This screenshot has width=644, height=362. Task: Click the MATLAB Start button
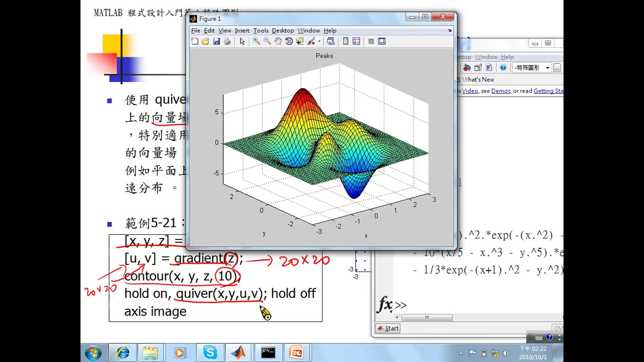[x=388, y=328]
